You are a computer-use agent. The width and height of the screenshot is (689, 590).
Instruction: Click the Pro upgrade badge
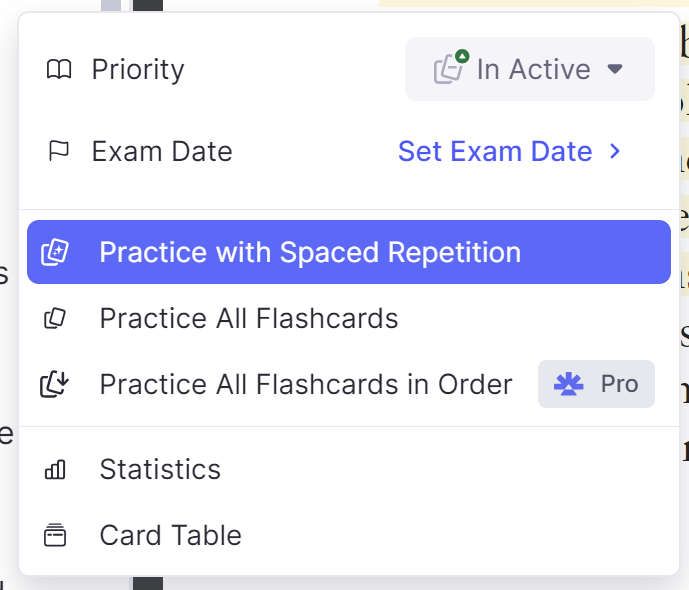coord(596,384)
